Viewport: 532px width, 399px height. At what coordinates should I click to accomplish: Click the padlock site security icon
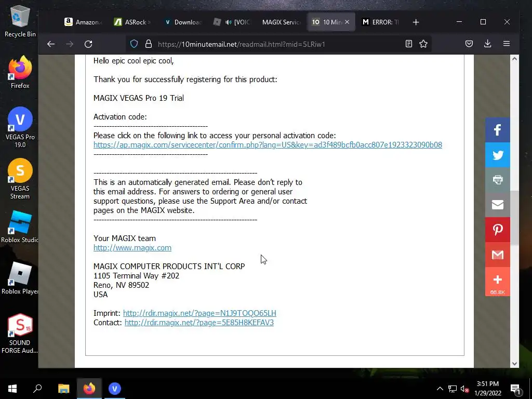[148, 44]
